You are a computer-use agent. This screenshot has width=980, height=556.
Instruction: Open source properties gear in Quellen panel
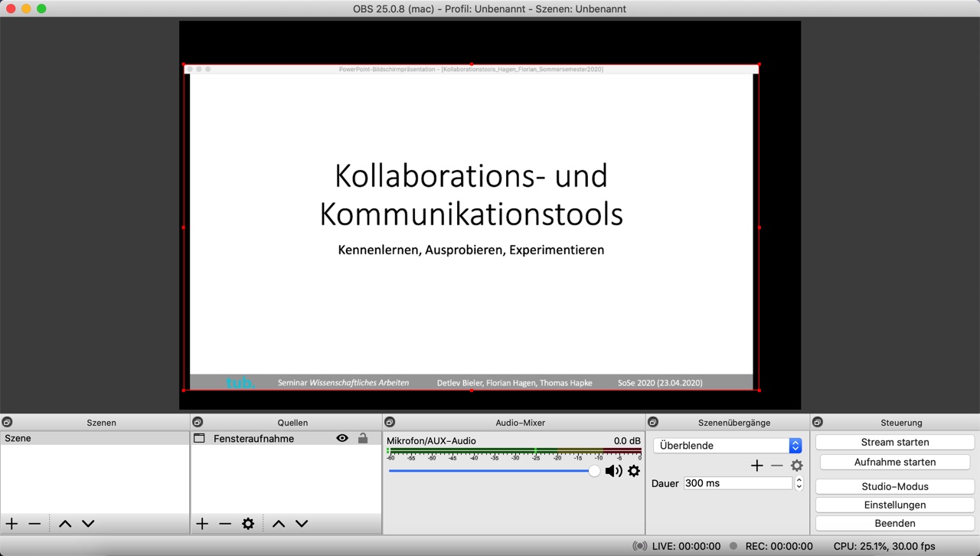[x=248, y=524]
